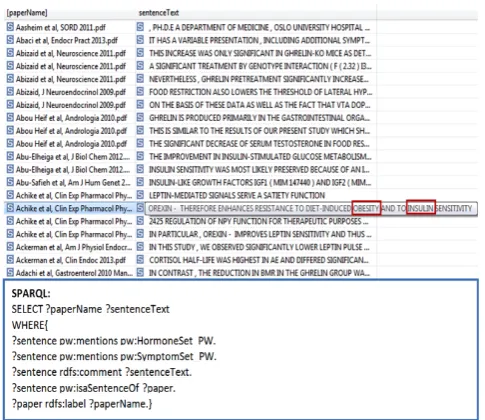
Task: Click the S icon before 'PH.D.E A DEPARTMENT OF MEDICINE' sentence
Action: (140, 27)
